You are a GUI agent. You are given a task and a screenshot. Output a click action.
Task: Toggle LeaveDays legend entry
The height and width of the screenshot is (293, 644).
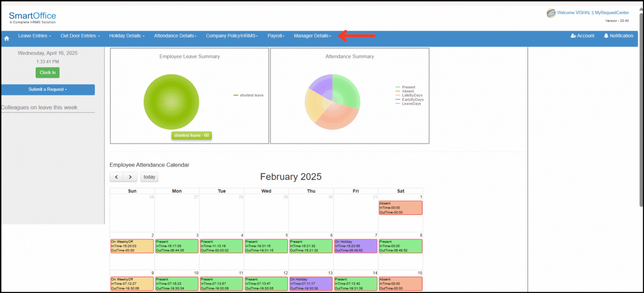[x=408, y=104]
